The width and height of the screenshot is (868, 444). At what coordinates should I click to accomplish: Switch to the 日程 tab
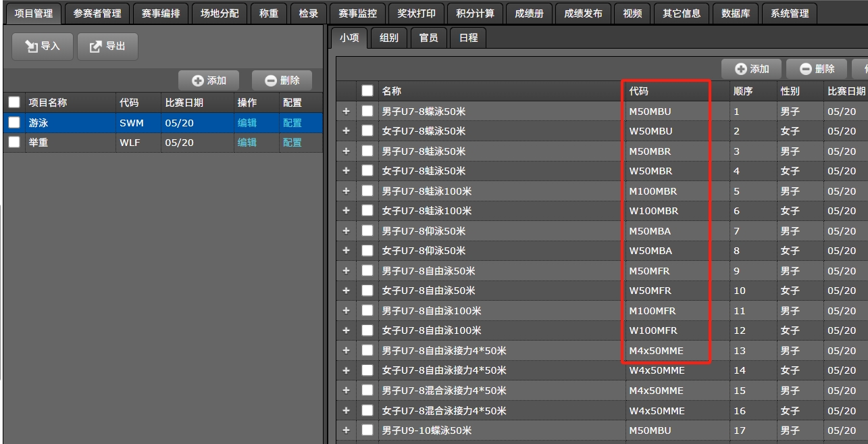pyautogui.click(x=467, y=38)
